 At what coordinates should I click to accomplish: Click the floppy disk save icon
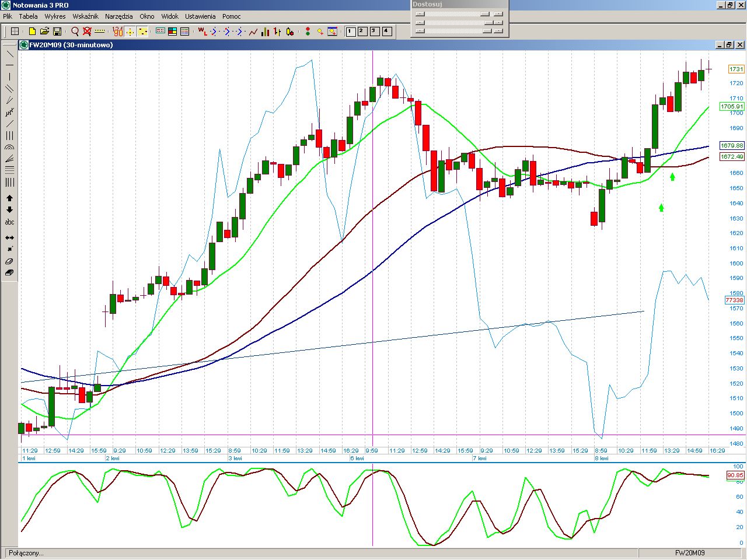coord(57,32)
